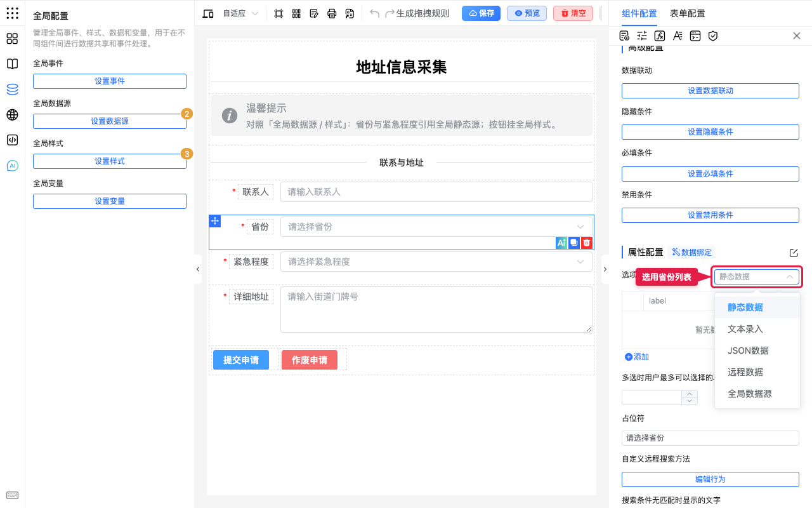Close the right configuration panel
The width and height of the screenshot is (812, 508).
(797, 36)
